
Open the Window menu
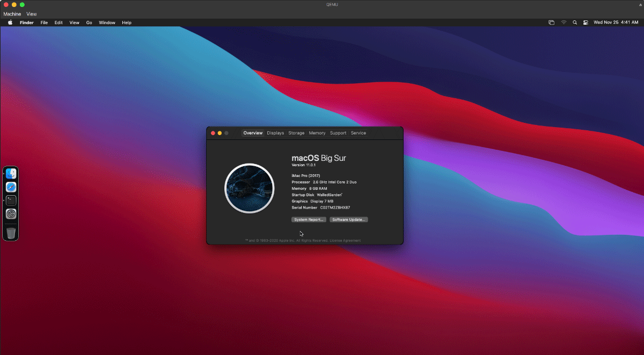coord(107,23)
